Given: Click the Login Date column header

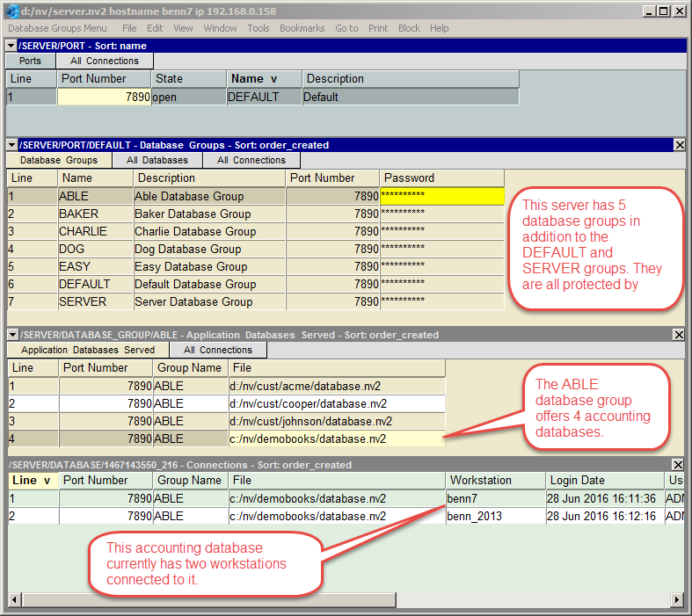Looking at the screenshot, I should click(x=603, y=481).
